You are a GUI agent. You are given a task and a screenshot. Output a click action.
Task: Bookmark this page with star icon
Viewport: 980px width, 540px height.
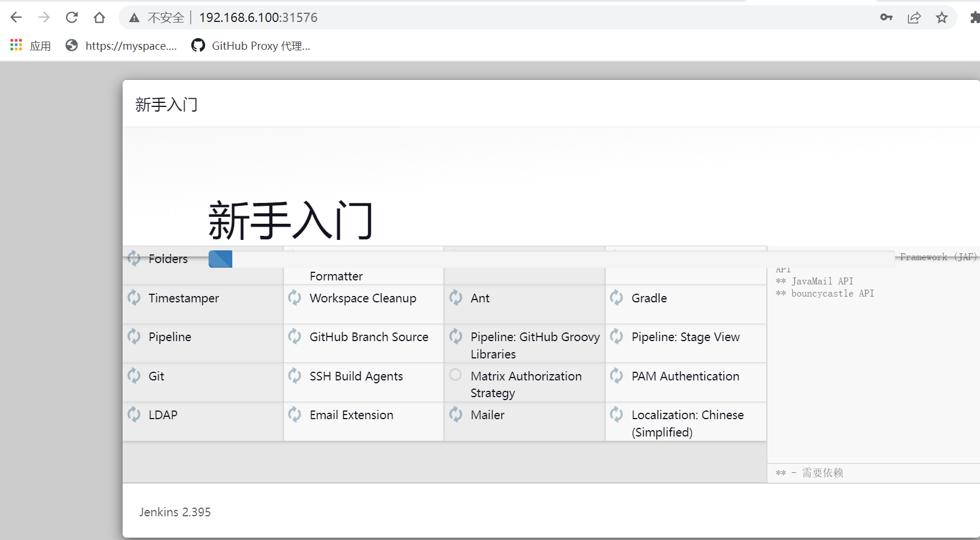click(942, 17)
